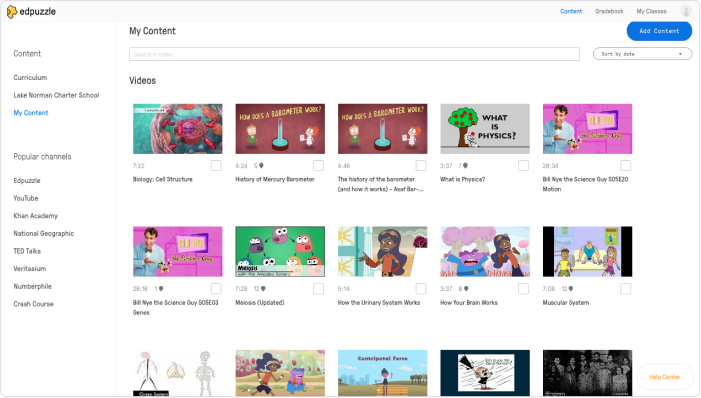Click question count icon for History of Mercury Barometer

pos(262,166)
